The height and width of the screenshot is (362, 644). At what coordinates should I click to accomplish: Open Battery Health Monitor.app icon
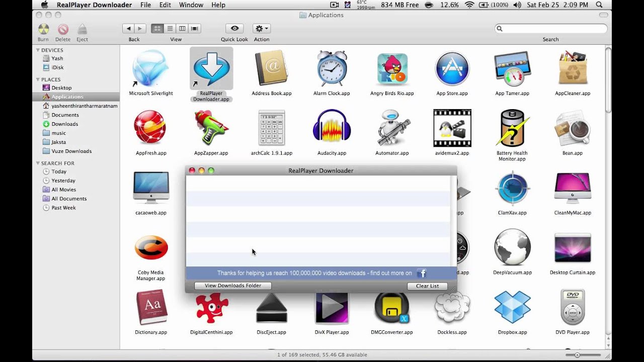512,128
